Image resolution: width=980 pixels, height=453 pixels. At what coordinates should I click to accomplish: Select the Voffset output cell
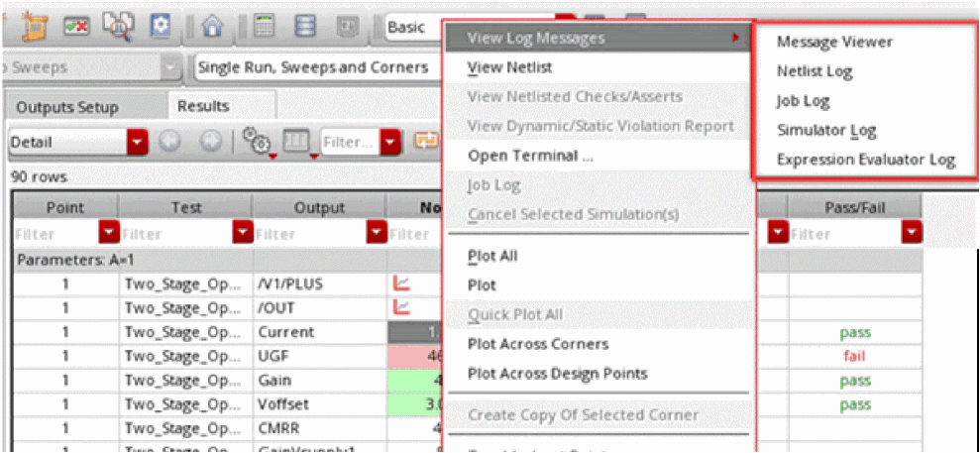pos(319,404)
